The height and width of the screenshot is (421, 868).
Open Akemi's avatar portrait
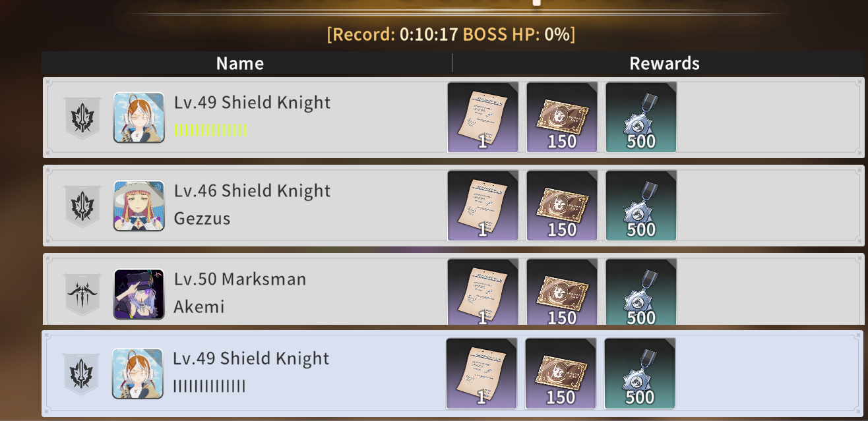pos(139,295)
